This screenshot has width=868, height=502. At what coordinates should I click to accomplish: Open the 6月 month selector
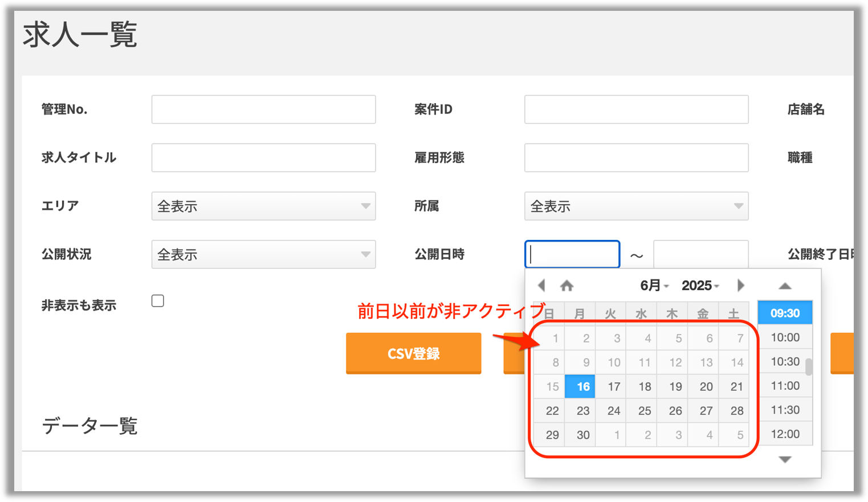click(x=654, y=285)
